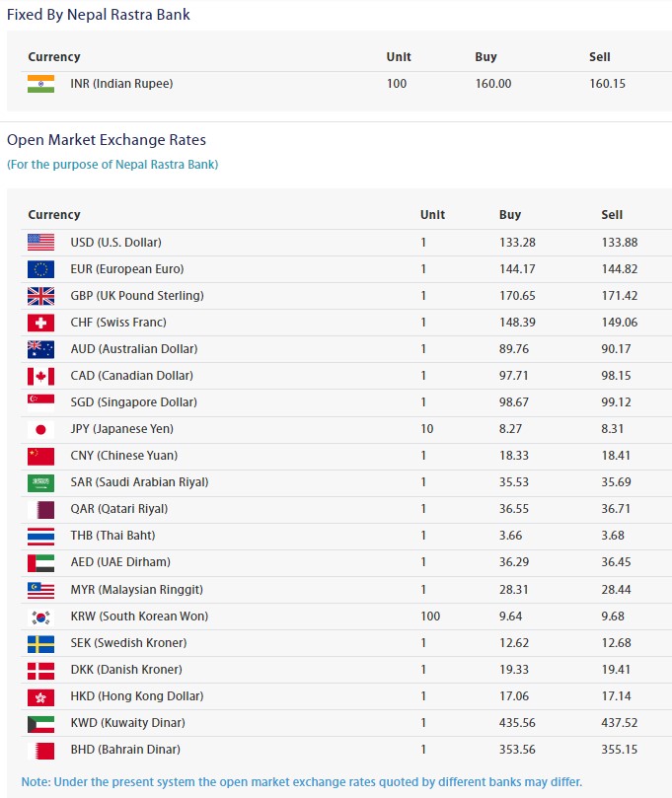Click the Canadian flag icon
The width and height of the screenshot is (672, 798).
click(40, 376)
